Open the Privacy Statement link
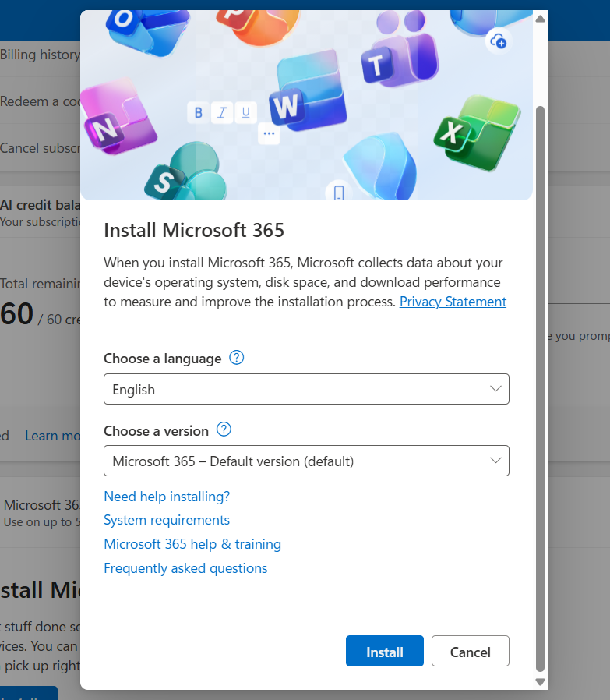This screenshot has height=700, width=610. 453,302
